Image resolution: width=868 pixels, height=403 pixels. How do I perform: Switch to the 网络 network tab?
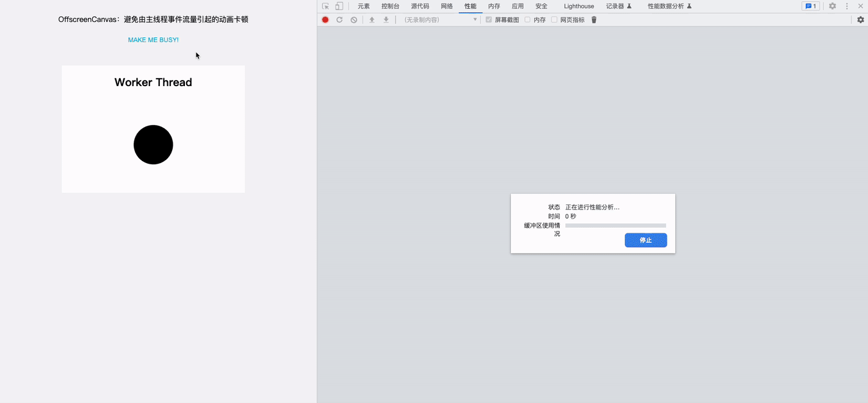[446, 6]
